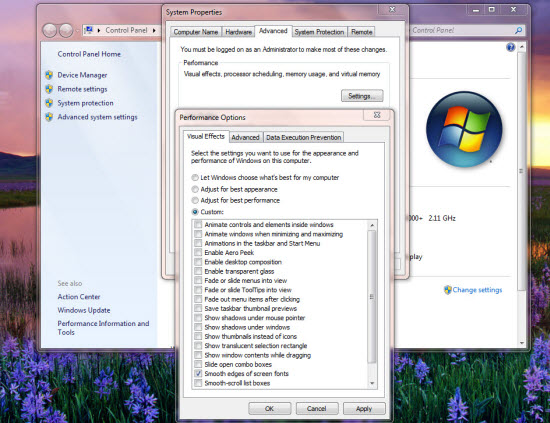Switch to the Computer Name tab
The height and width of the screenshot is (423, 550).
click(x=196, y=32)
